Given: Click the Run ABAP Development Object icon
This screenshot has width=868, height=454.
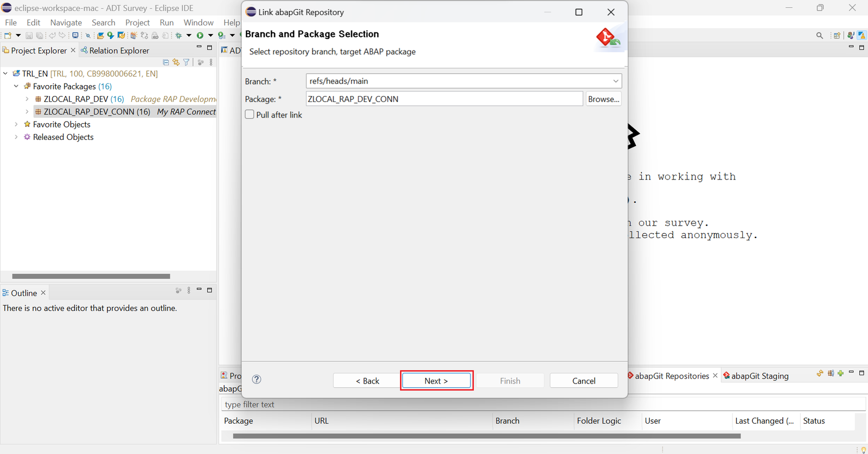Looking at the screenshot, I should point(111,35).
